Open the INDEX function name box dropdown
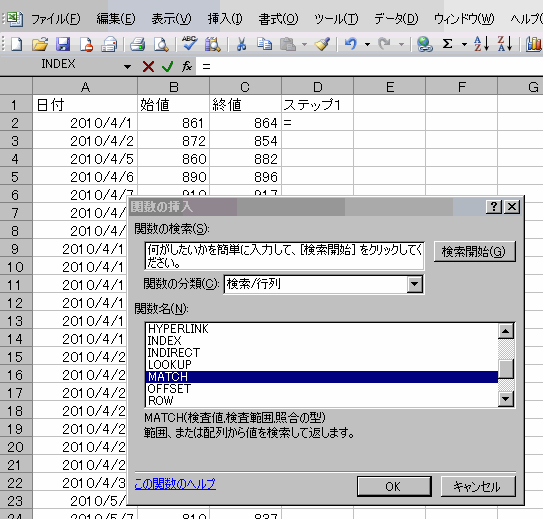The image size is (543, 519). (x=127, y=66)
